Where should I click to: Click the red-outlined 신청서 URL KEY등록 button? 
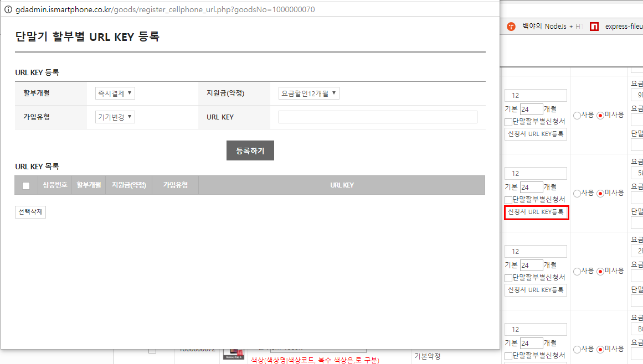[x=536, y=212]
